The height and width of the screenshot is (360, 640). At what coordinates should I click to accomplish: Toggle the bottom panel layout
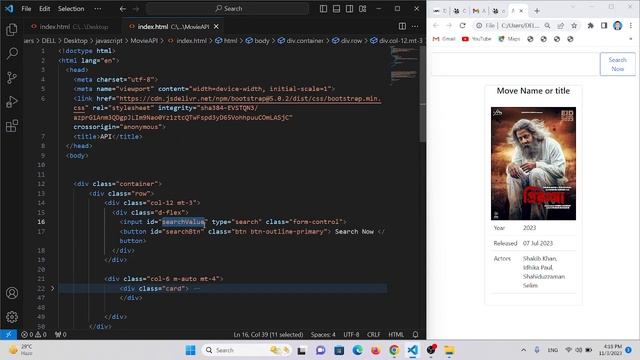336,9
